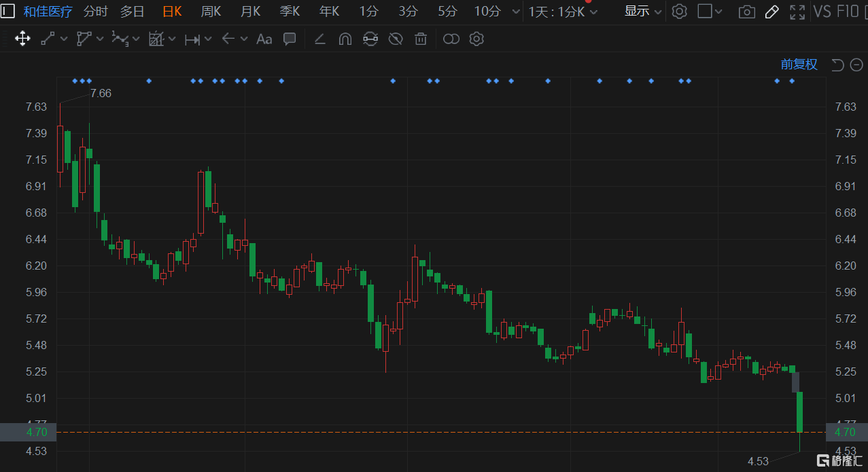
Task: Delete drawings with trash icon
Action: 421,39
